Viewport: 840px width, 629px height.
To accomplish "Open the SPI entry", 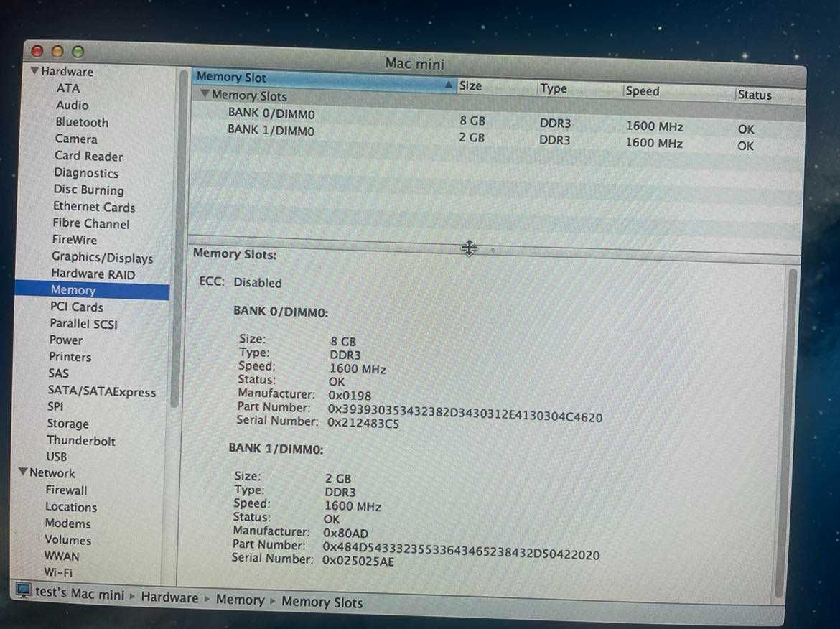I will pyautogui.click(x=55, y=406).
